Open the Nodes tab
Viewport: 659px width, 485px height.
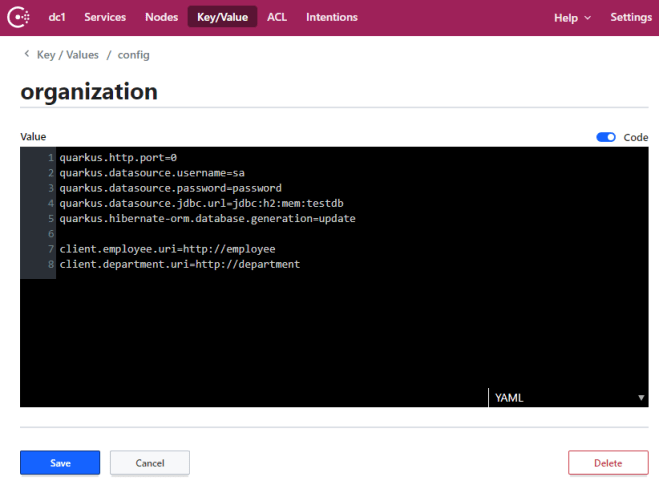161,18
